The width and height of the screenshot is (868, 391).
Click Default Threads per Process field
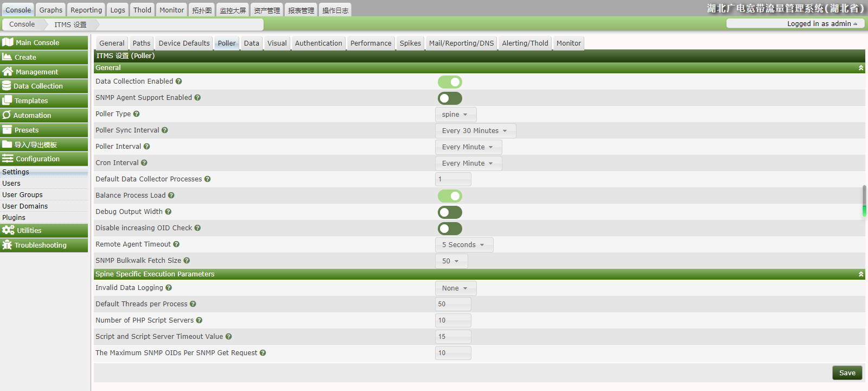pyautogui.click(x=453, y=304)
